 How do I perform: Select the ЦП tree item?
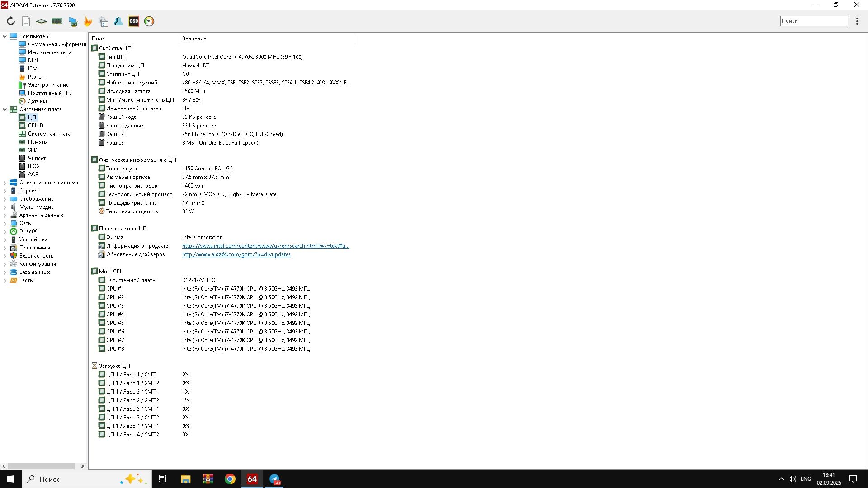[x=28, y=117]
